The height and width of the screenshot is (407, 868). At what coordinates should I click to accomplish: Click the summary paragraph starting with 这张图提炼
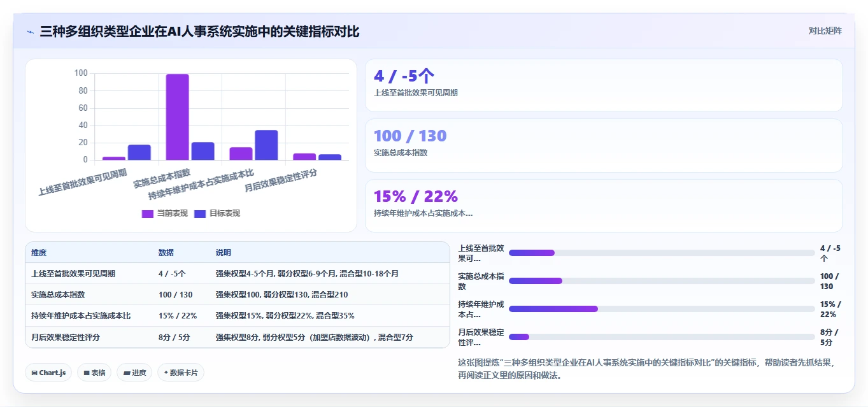[x=646, y=369]
